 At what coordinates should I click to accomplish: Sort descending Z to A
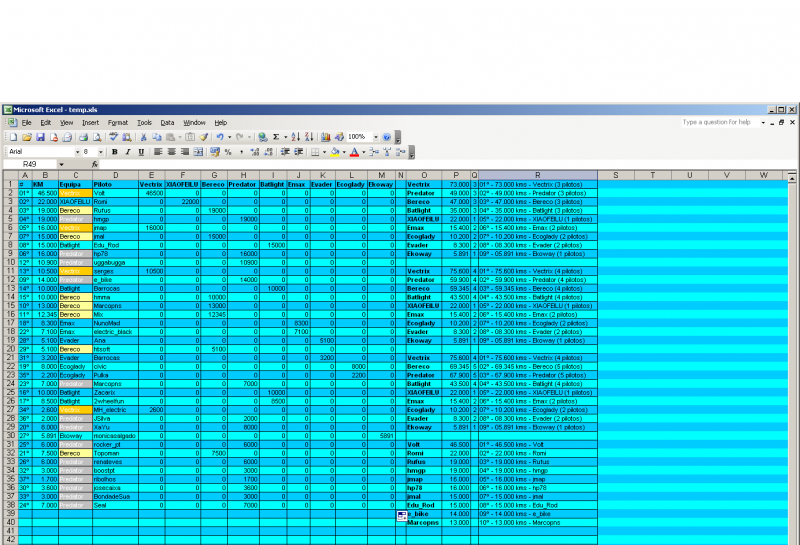[309, 137]
